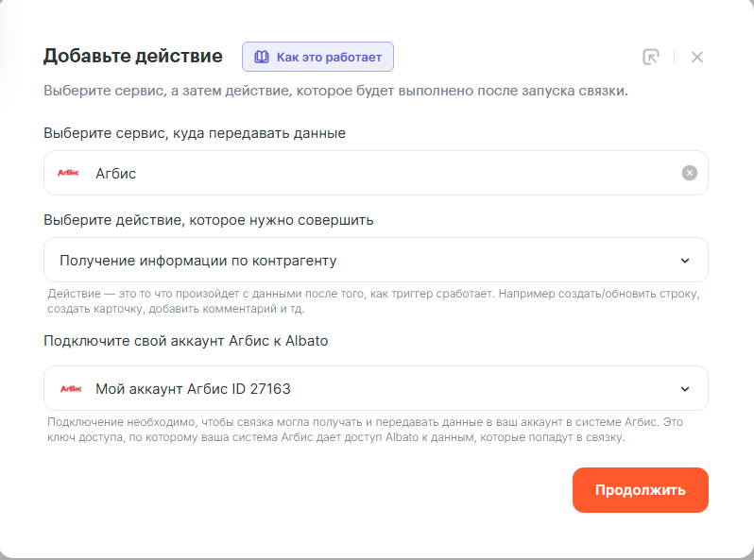754x560 pixels.
Task: Expand the action list using its chevron
Action: [x=685, y=261]
